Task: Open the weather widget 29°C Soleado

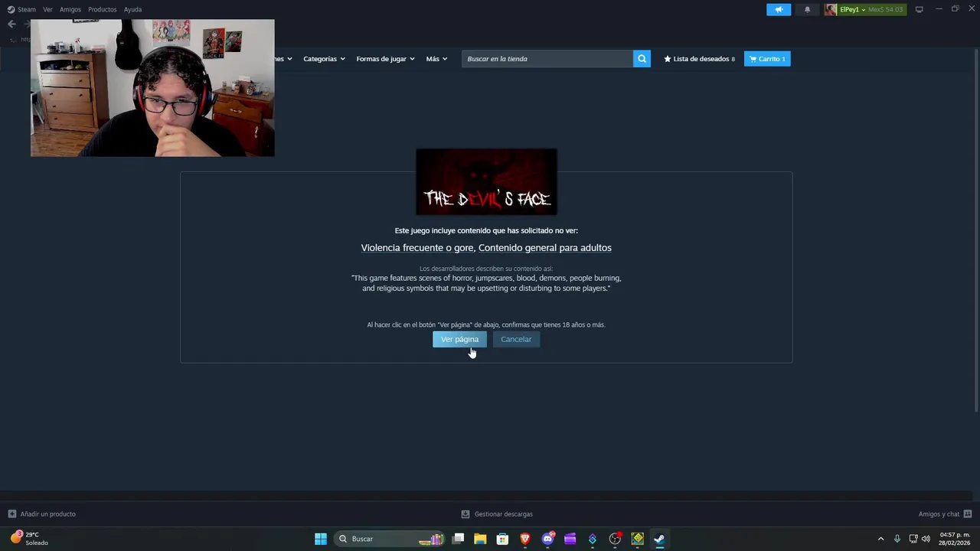Action: pos(31,539)
